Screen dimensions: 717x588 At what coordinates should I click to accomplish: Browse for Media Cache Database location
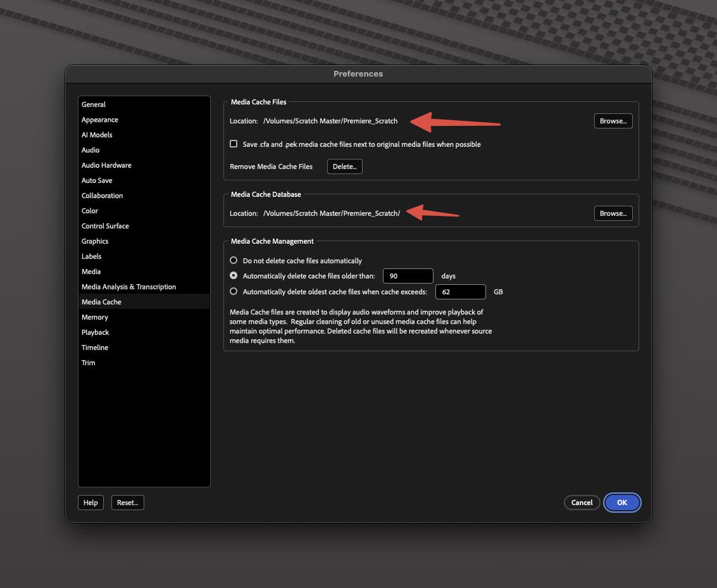click(x=613, y=213)
